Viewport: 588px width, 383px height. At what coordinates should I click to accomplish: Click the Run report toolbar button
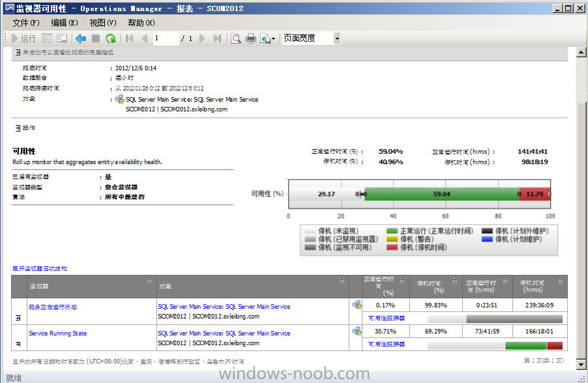[x=23, y=38]
